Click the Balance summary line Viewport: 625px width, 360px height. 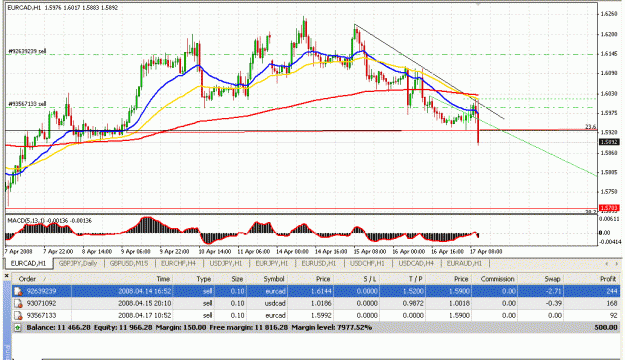pyautogui.click(x=199, y=327)
